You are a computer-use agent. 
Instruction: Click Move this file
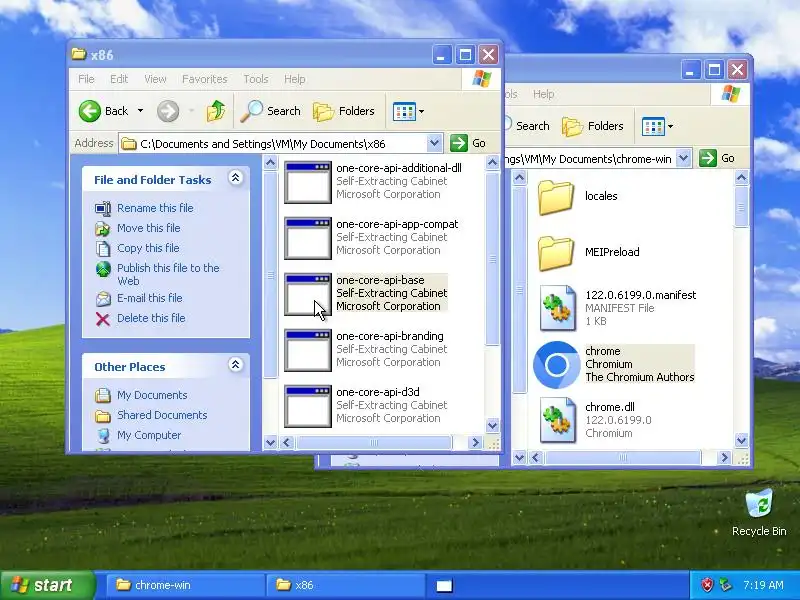pos(148,228)
